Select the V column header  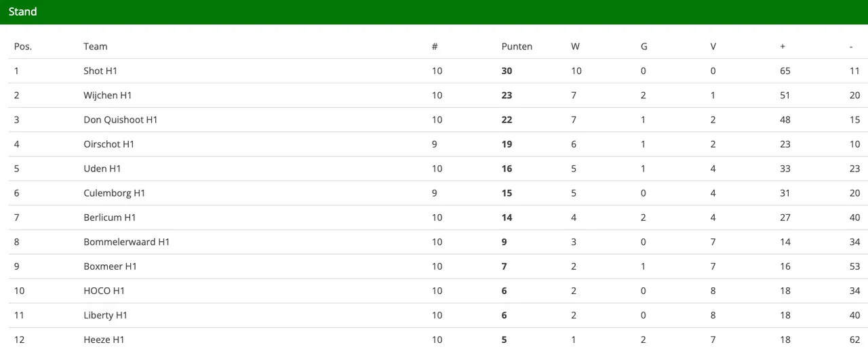[713, 47]
